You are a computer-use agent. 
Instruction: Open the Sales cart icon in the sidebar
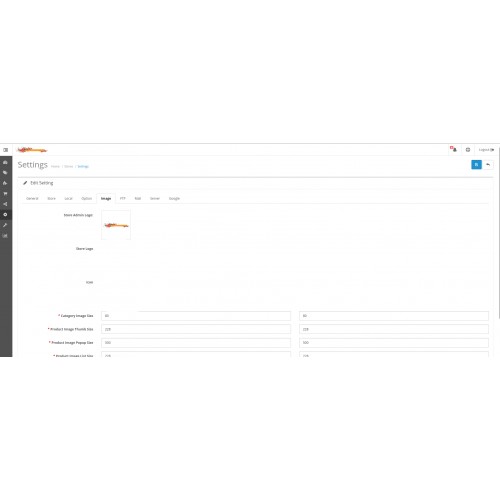5,194
